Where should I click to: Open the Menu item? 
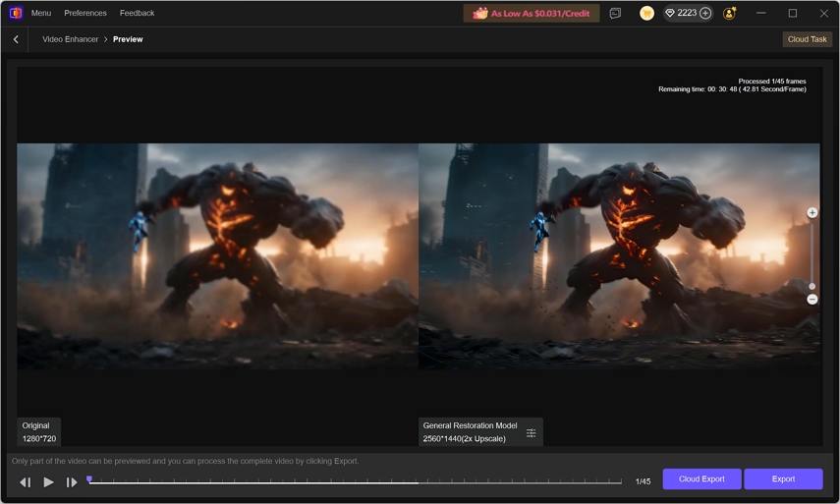click(41, 13)
